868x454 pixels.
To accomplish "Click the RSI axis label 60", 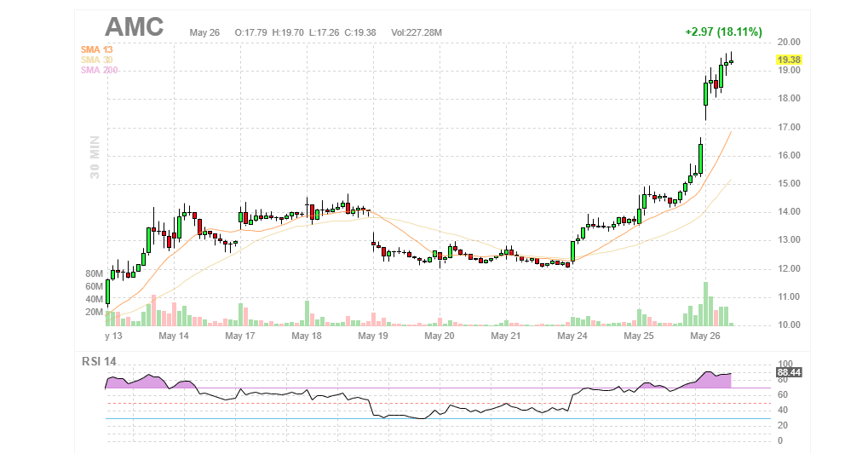I will tap(783, 394).
